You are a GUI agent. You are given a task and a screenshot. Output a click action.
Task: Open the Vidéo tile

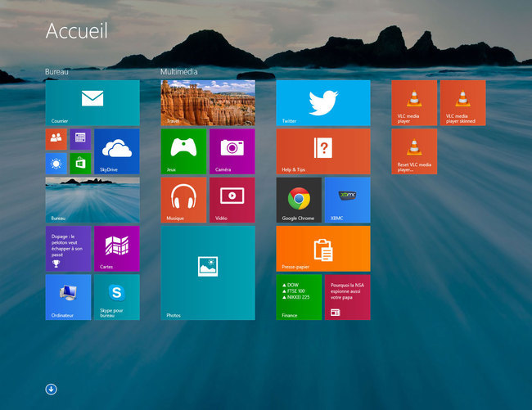point(232,200)
